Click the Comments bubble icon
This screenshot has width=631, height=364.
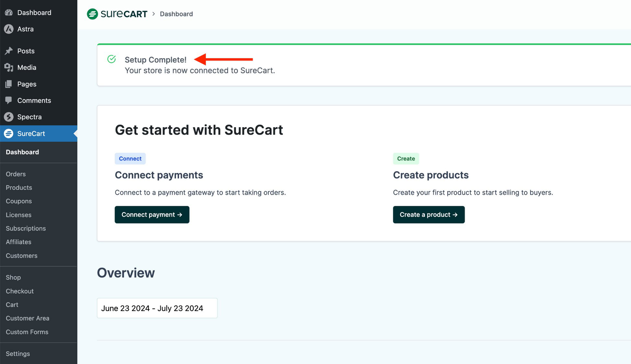9,100
